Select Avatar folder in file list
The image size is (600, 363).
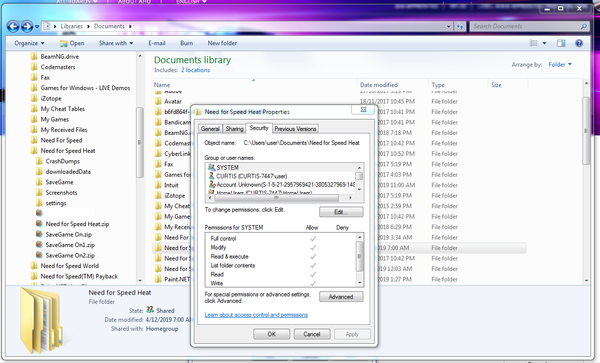173,101
